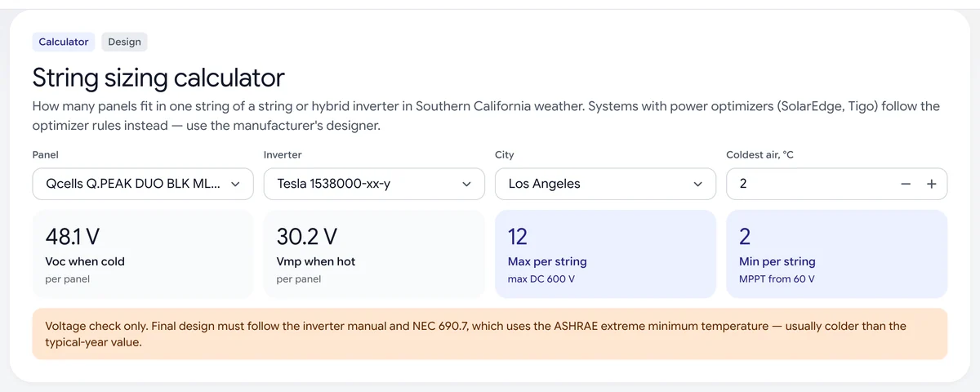Image resolution: width=980 pixels, height=392 pixels.
Task: Open the Panel dropdown showing Qcells Q.PEAK DUO
Action: (143, 184)
